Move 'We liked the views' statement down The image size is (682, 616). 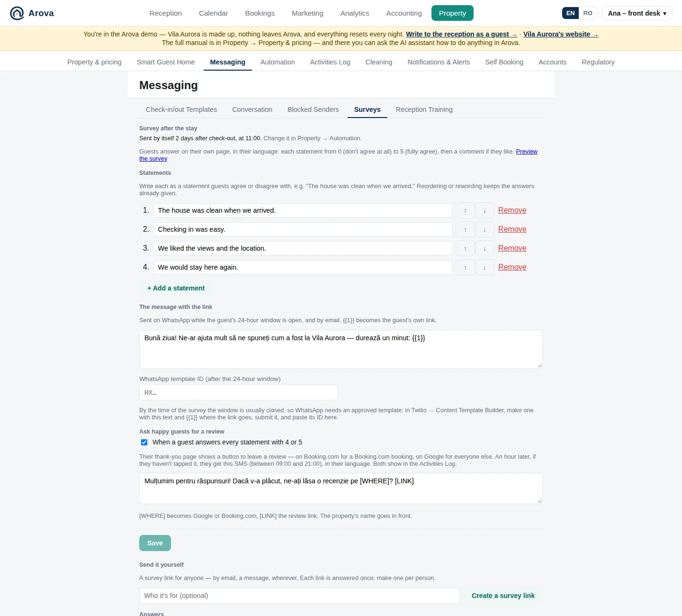pos(485,248)
